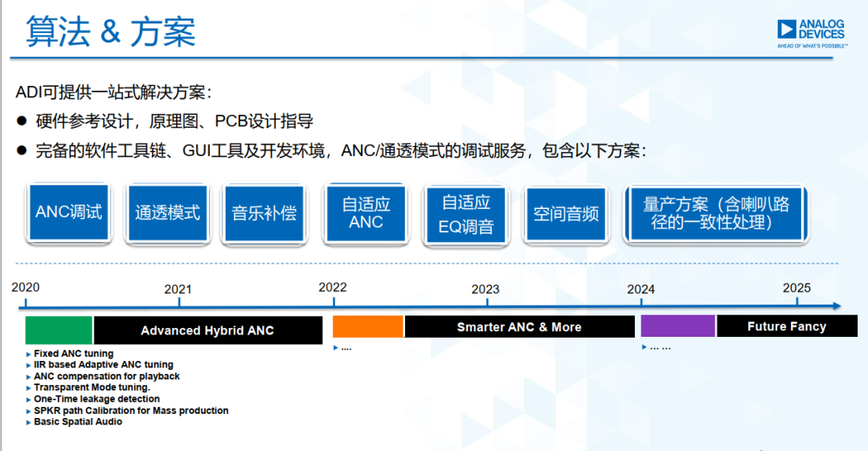Click the text ADI可提供一站式解决方案
This screenshot has height=451, width=868.
coord(113,92)
